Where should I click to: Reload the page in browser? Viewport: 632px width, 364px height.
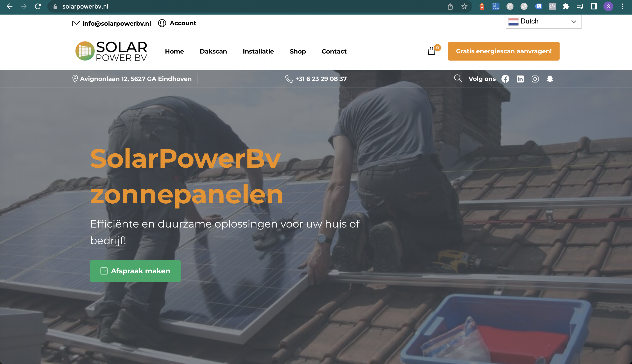click(x=38, y=7)
